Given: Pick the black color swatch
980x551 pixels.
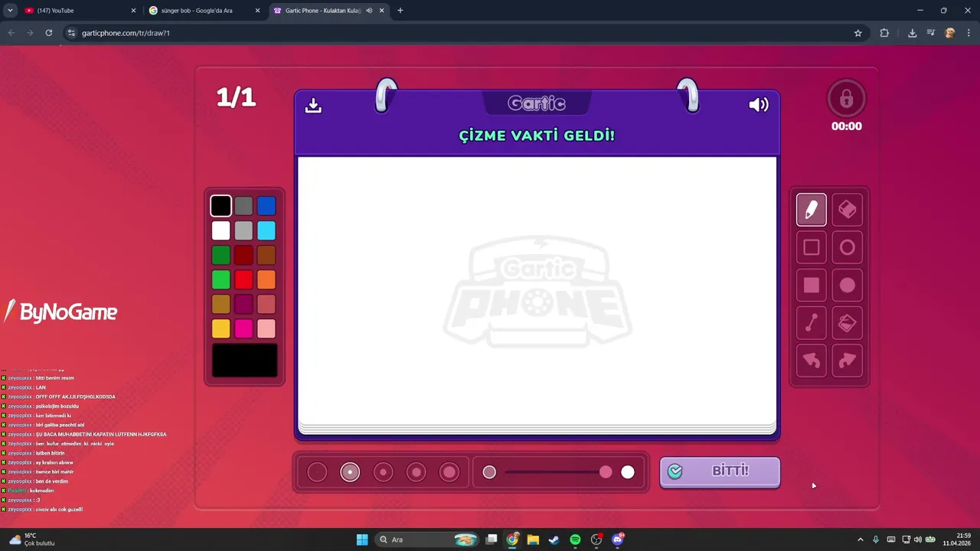Looking at the screenshot, I should 220,206.
